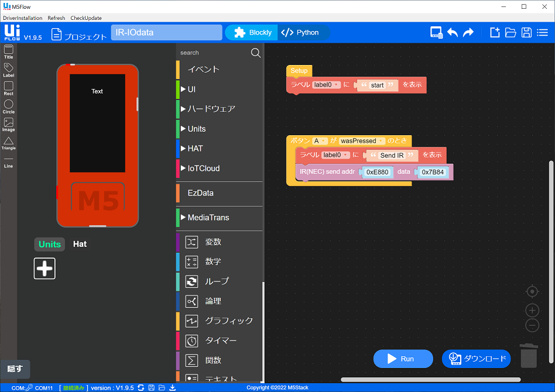
Task: Click the 隠す button
Action: pos(15,369)
